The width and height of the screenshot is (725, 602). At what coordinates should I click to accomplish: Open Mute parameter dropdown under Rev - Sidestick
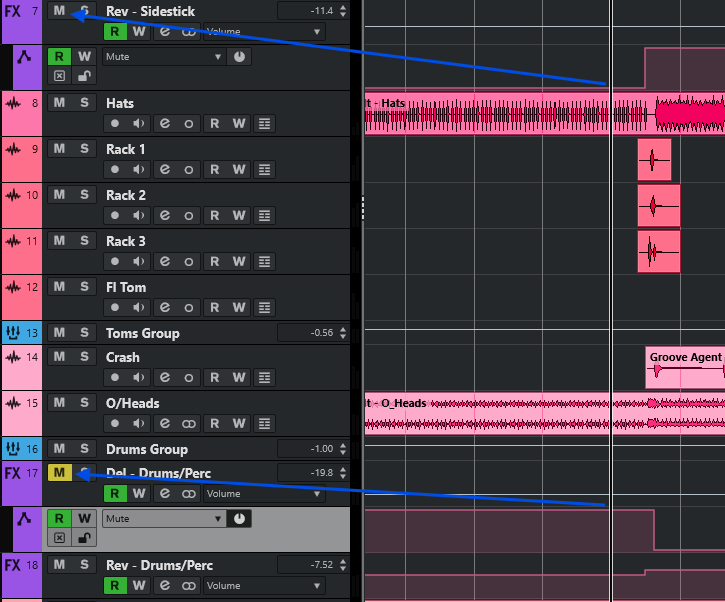[x=164, y=57]
